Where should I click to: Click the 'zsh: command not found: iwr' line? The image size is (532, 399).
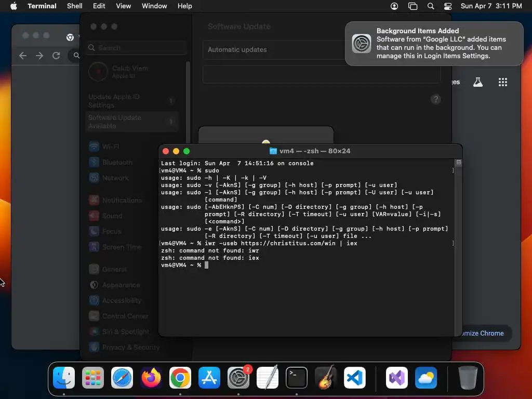point(210,250)
